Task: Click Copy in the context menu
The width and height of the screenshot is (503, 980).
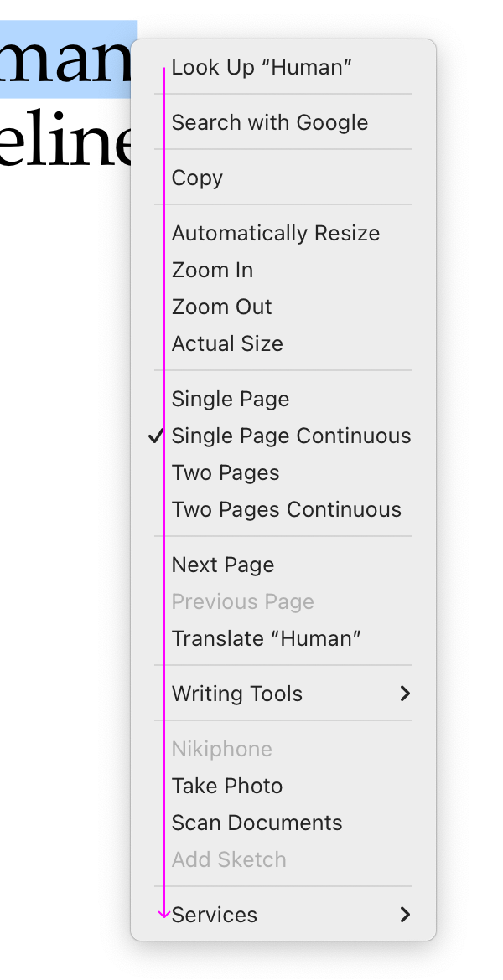Action: pos(198,178)
